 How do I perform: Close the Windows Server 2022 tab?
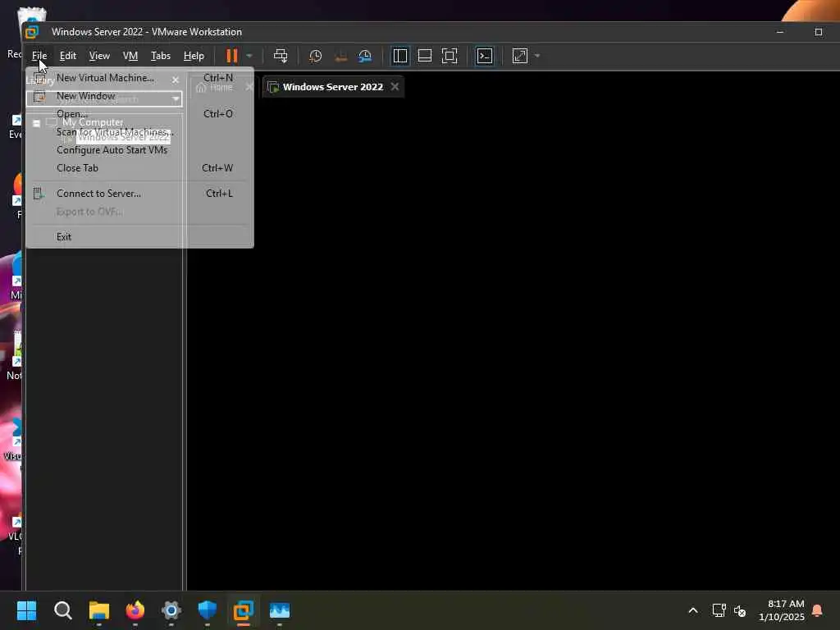[x=395, y=86]
